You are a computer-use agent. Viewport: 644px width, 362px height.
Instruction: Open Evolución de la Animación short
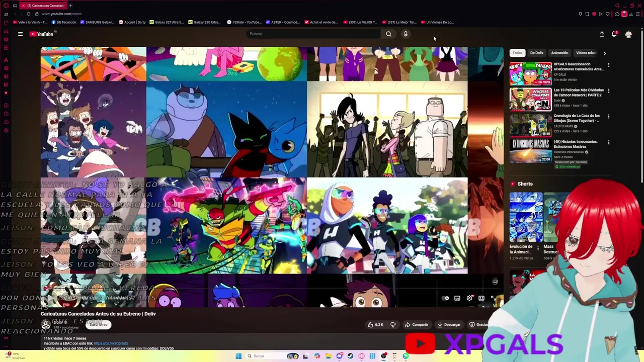coord(526,217)
